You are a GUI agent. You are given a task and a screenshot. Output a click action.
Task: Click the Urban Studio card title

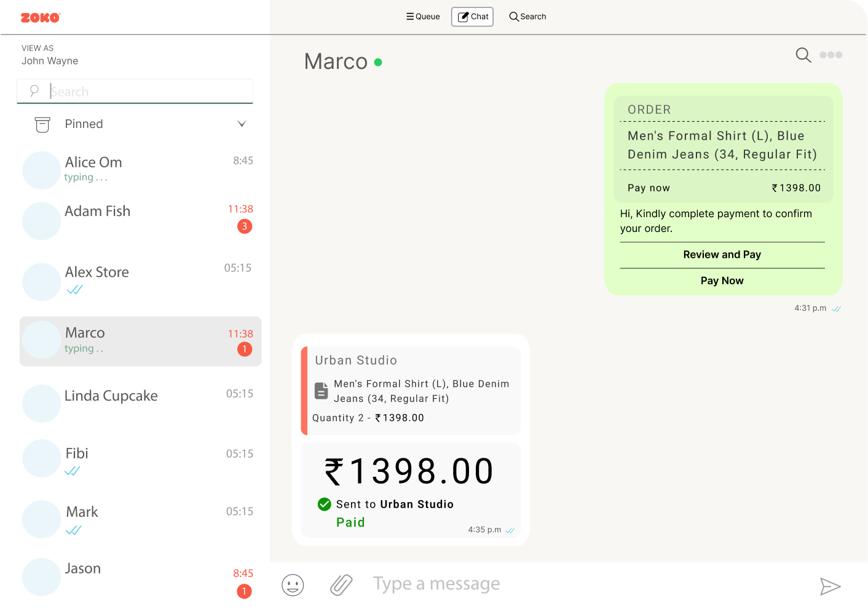[356, 361]
